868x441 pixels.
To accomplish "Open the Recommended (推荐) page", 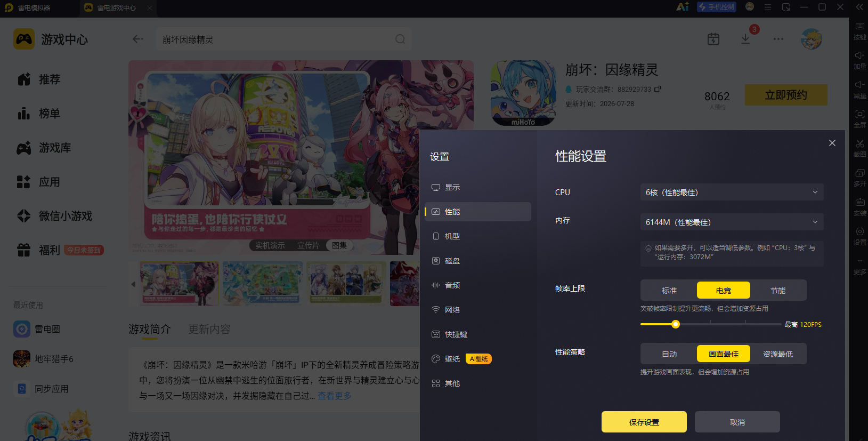I will tap(38, 79).
